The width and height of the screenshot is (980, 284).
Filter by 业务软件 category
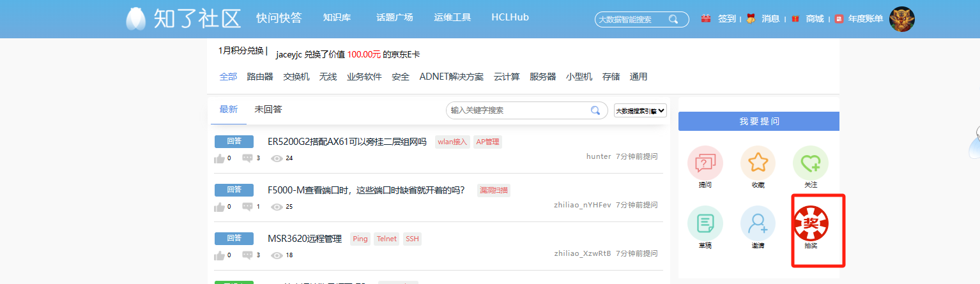point(364,77)
